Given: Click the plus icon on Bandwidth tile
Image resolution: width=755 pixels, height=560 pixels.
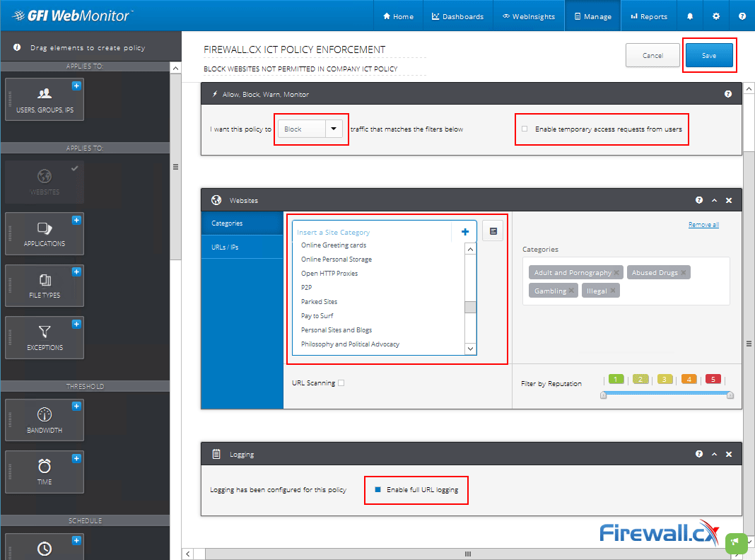Looking at the screenshot, I should tap(76, 406).
